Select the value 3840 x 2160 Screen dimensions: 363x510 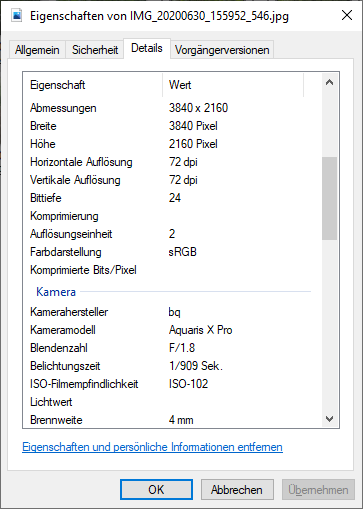(198, 108)
